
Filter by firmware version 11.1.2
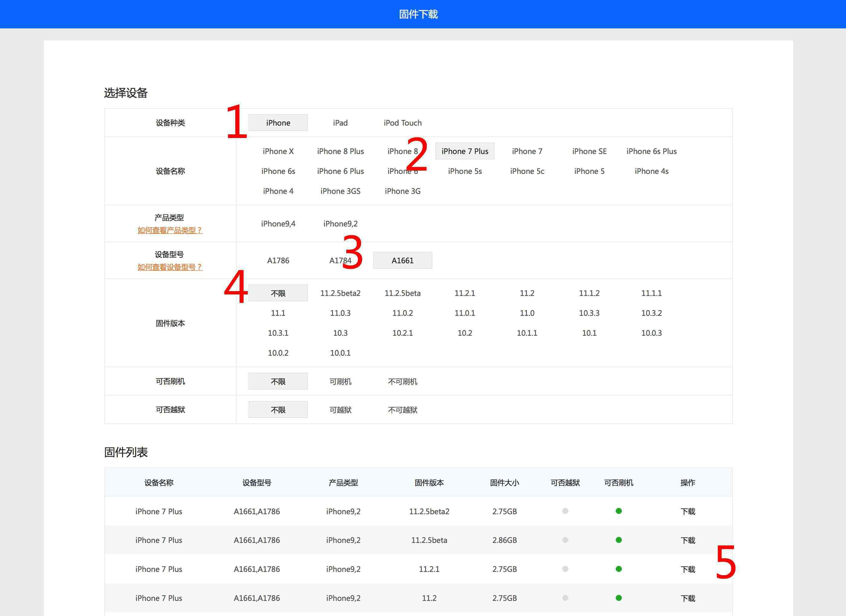(589, 293)
